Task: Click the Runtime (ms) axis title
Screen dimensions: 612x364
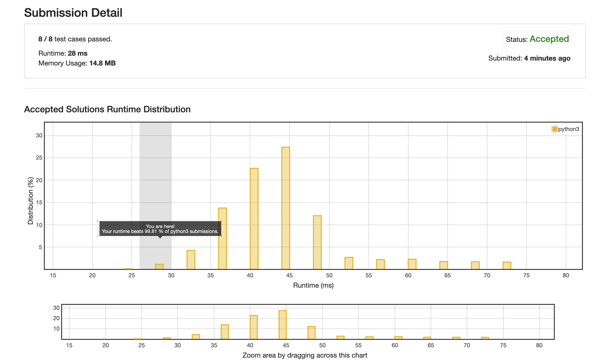Action: point(313,285)
